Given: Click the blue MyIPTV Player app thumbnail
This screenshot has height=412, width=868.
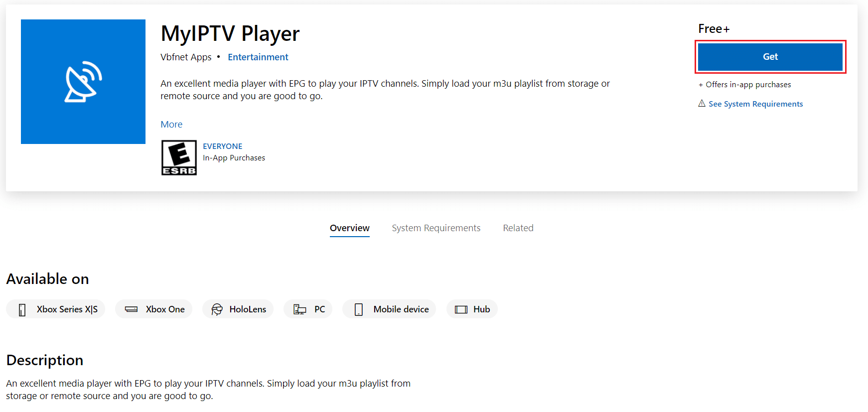Looking at the screenshot, I should [83, 81].
